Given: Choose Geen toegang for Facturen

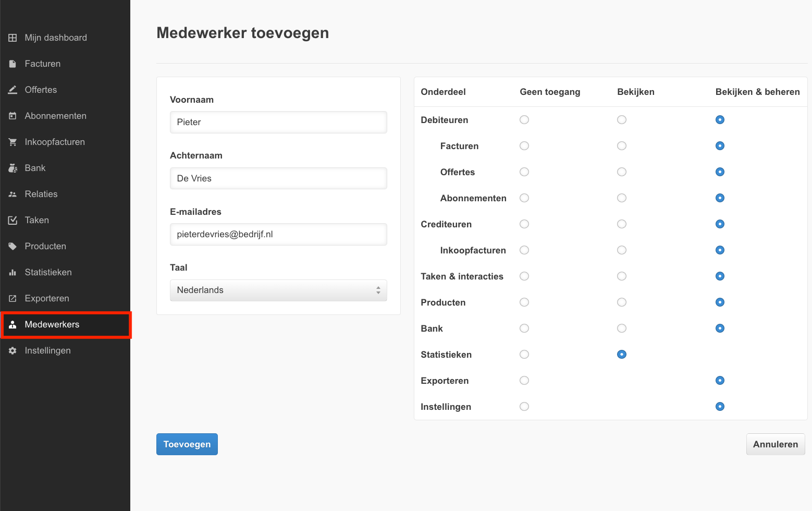Looking at the screenshot, I should [x=524, y=145].
